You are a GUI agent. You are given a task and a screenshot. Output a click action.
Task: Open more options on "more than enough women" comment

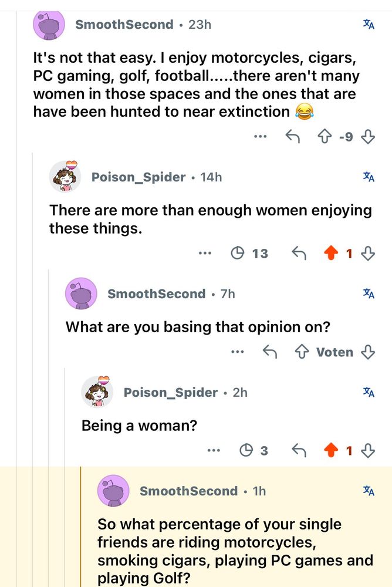coord(205,254)
